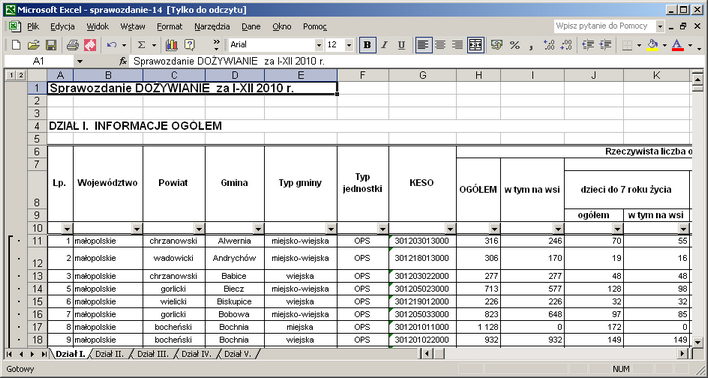Click the Wpisz pytanie do Pomocy box
This screenshot has width=708, height=378.
tap(604, 26)
